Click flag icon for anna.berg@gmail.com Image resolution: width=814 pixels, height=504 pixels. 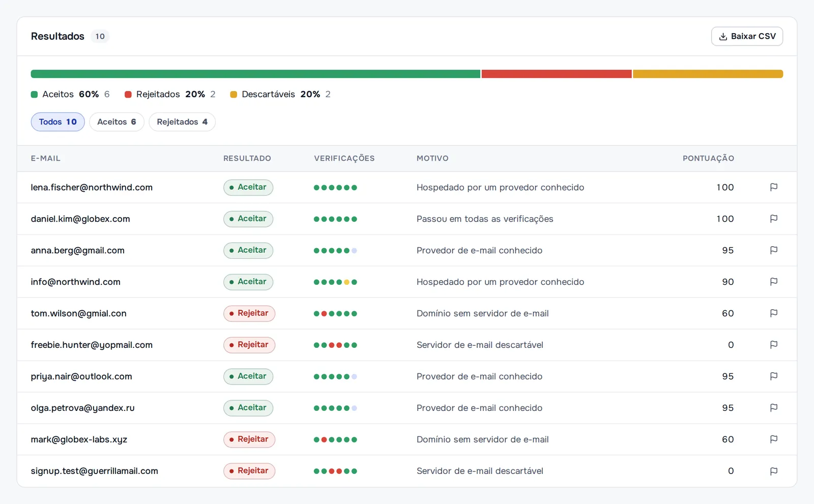click(x=773, y=250)
